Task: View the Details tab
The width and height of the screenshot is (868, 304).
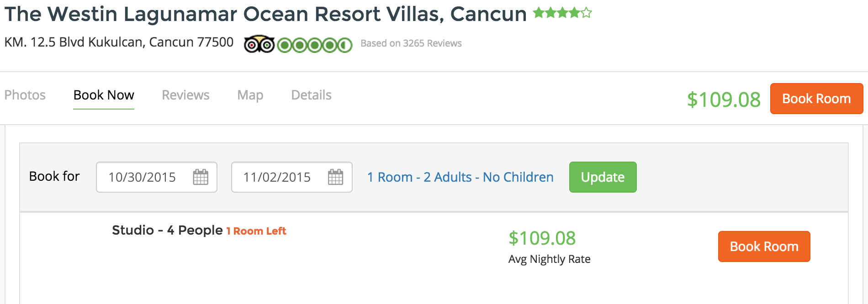Action: coord(311,95)
